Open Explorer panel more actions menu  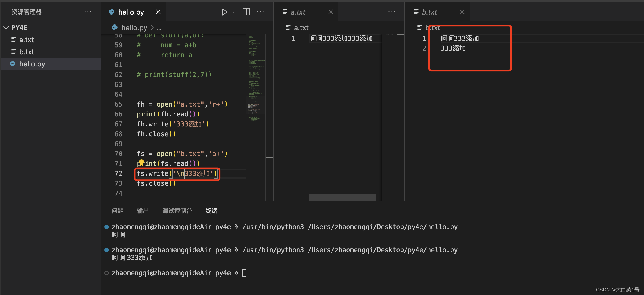[88, 12]
